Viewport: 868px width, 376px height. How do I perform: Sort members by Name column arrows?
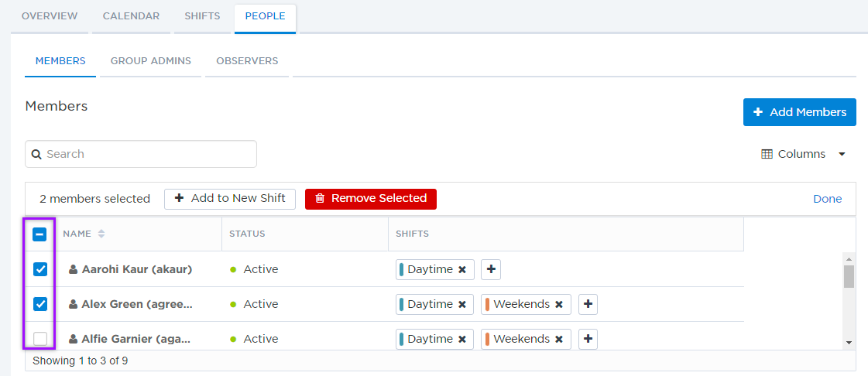[101, 234]
